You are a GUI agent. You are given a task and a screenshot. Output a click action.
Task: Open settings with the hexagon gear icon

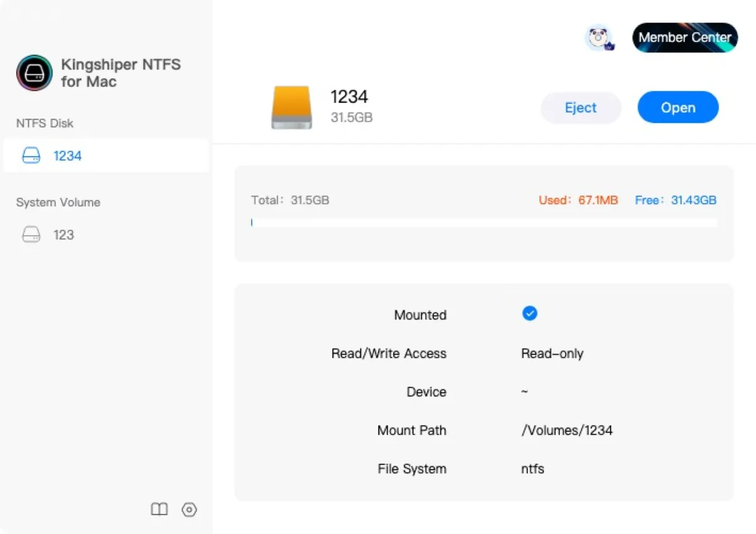tap(189, 509)
